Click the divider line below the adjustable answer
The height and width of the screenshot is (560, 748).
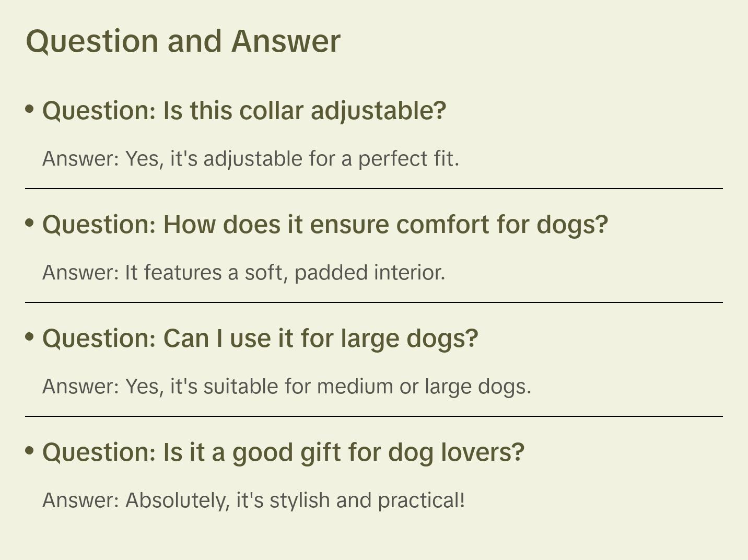click(x=374, y=189)
